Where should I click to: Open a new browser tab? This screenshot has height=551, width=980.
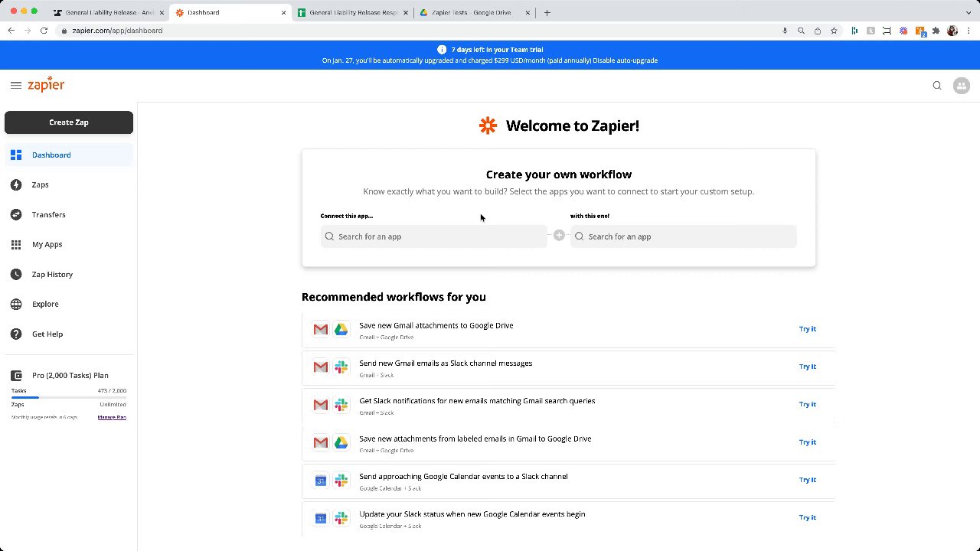(x=547, y=12)
